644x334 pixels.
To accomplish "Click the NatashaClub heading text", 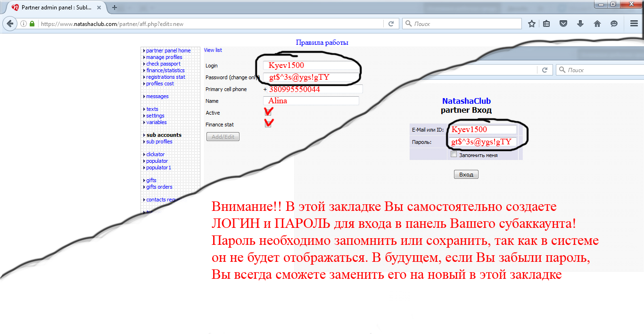I will (x=466, y=101).
